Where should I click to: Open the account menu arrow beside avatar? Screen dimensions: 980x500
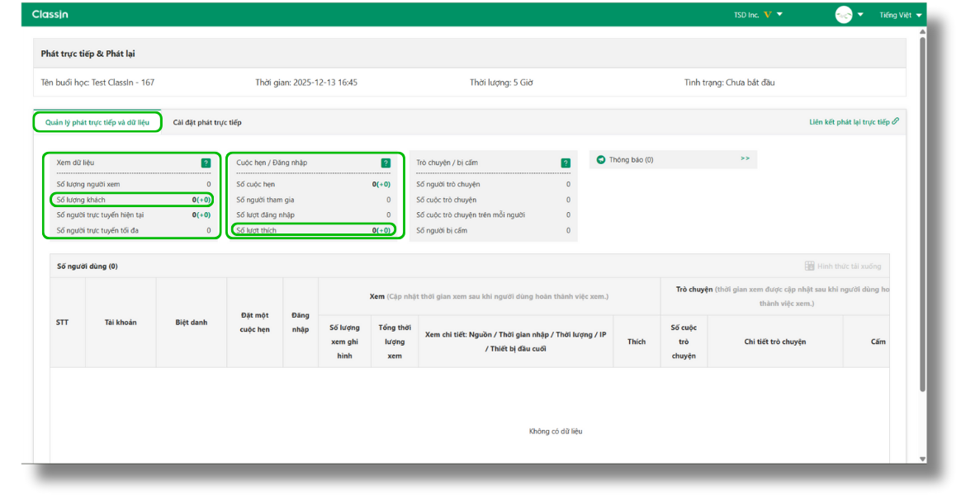(860, 15)
